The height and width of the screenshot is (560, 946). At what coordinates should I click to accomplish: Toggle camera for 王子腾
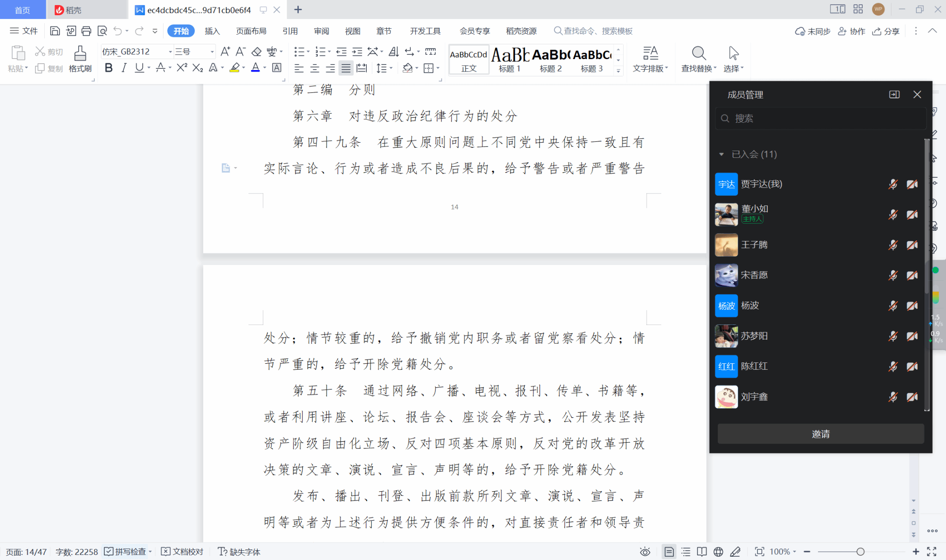pyautogui.click(x=912, y=245)
